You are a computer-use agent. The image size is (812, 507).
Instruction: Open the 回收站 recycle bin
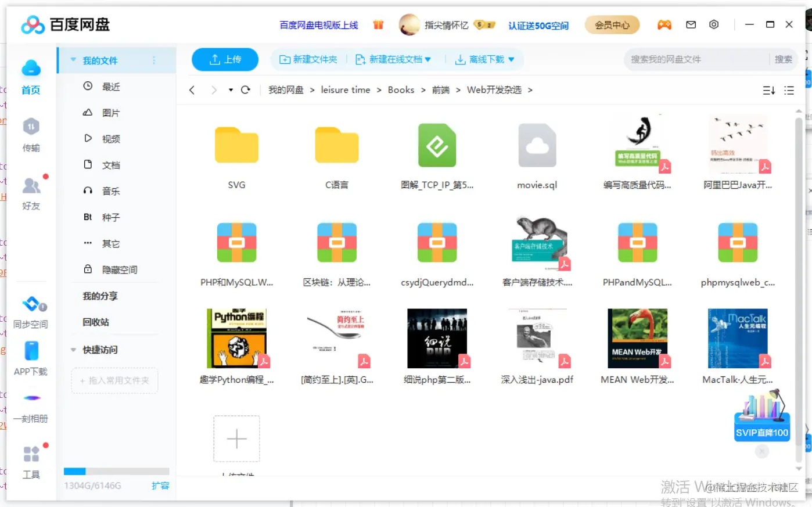coord(96,322)
